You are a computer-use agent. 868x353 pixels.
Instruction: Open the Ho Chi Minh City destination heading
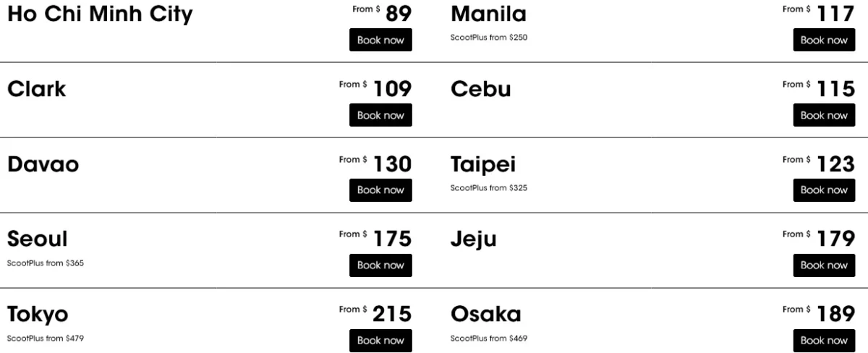100,14
